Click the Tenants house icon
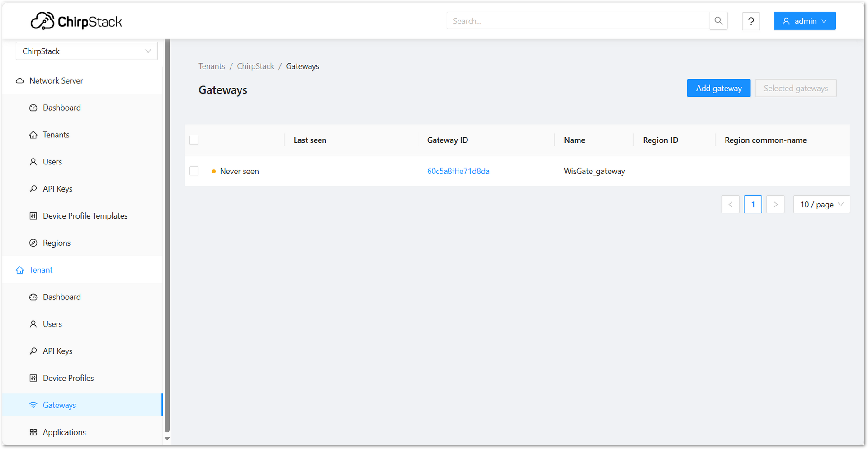 pyautogui.click(x=33, y=135)
